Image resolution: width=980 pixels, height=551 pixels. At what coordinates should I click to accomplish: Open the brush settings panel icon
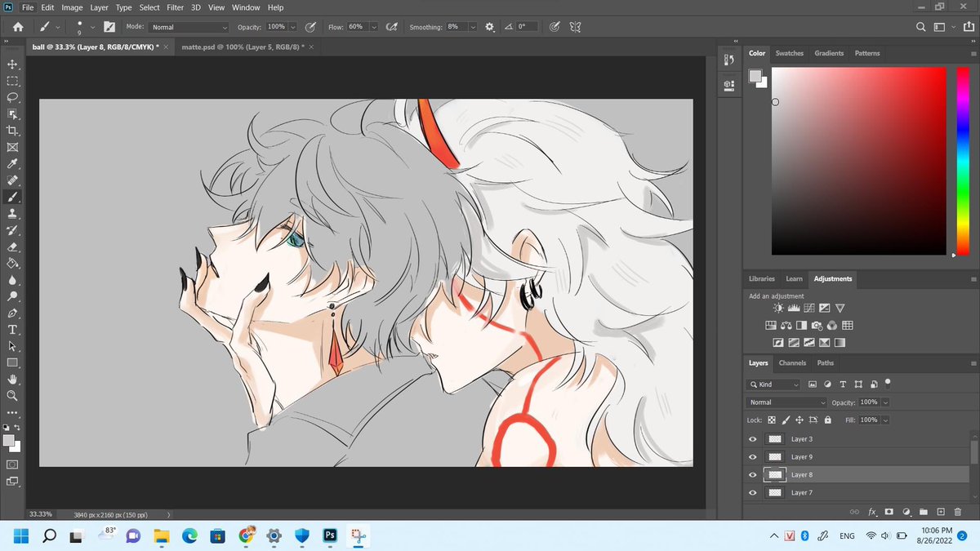109,27
